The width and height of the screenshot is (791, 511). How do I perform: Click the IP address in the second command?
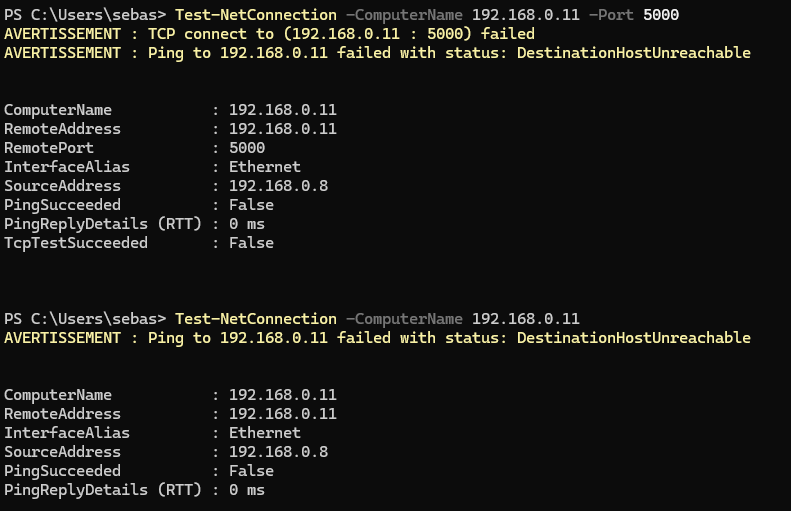coord(525,319)
